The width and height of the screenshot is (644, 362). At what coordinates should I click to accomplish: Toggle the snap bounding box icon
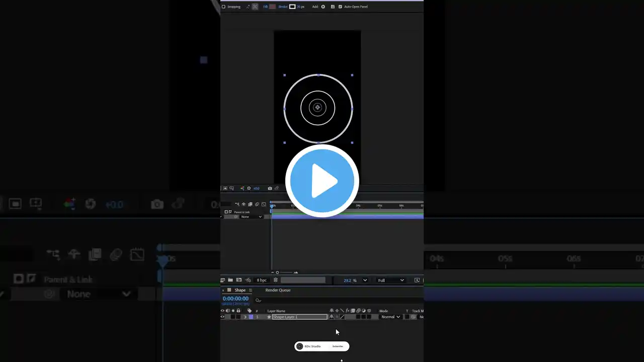tap(255, 7)
